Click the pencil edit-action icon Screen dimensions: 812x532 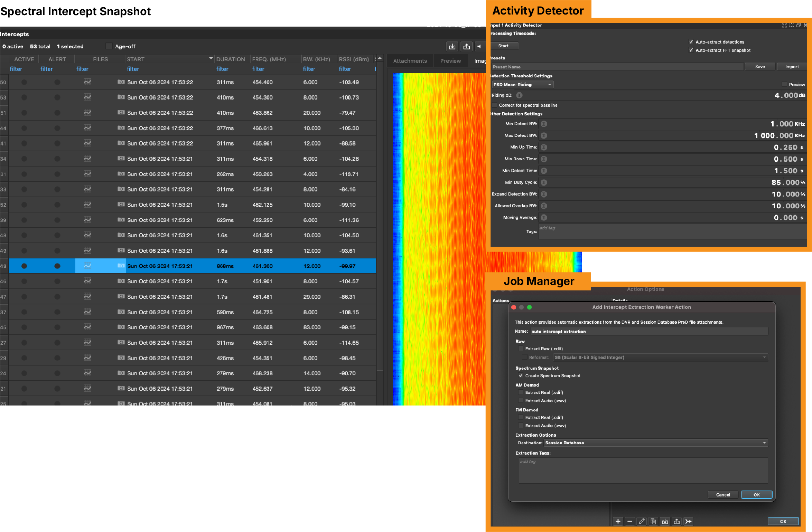(x=642, y=521)
